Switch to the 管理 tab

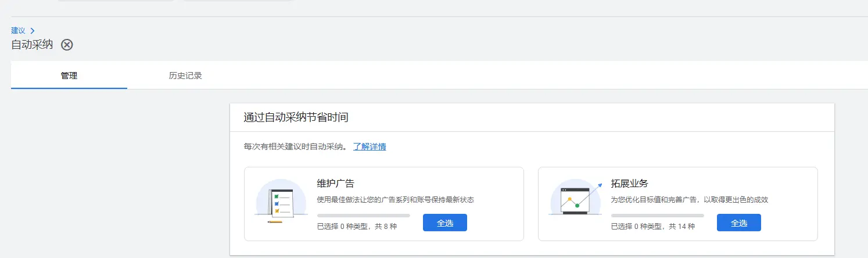[69, 76]
